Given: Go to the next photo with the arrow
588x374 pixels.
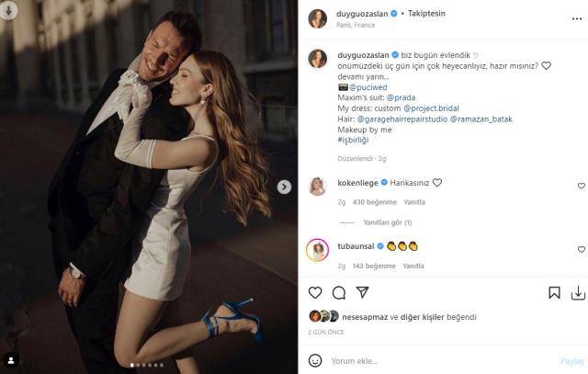Looking at the screenshot, I should [x=284, y=187].
